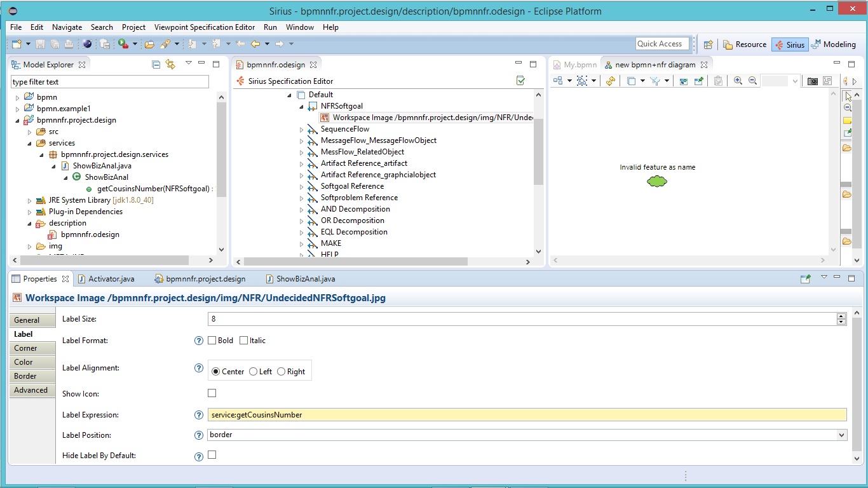Click the New wizard toolbar icon
The width and height of the screenshot is (868, 488).
17,44
